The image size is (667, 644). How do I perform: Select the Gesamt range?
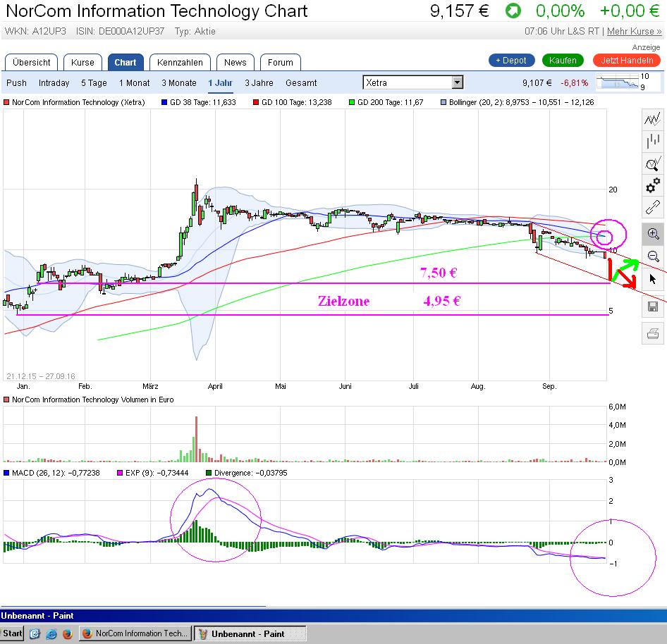(301, 83)
